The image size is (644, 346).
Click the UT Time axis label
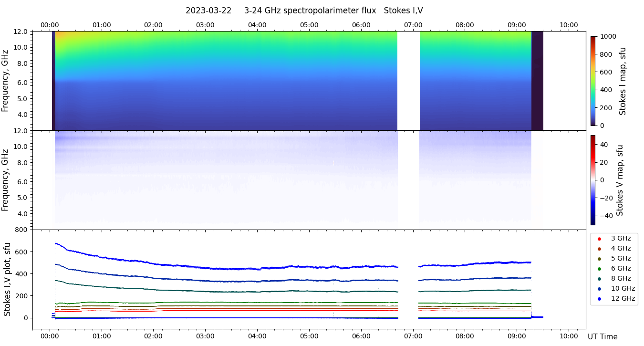coord(602,337)
